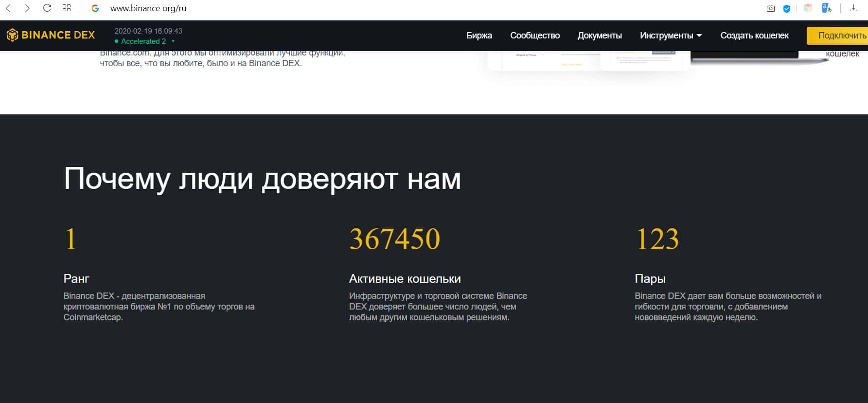Open the colored cube extension icon

click(x=808, y=8)
